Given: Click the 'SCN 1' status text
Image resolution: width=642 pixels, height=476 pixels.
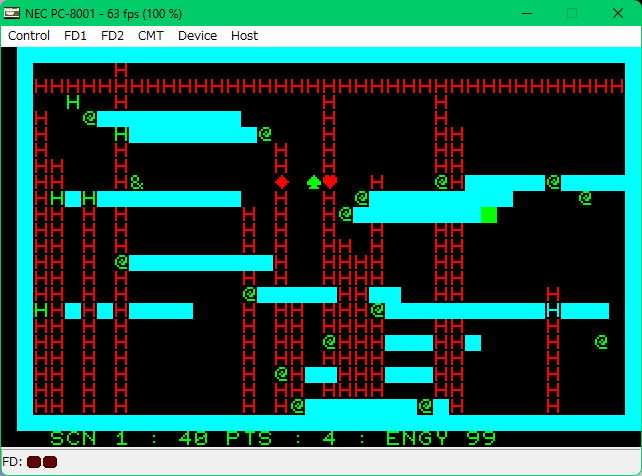Looking at the screenshot, I should [89, 438].
